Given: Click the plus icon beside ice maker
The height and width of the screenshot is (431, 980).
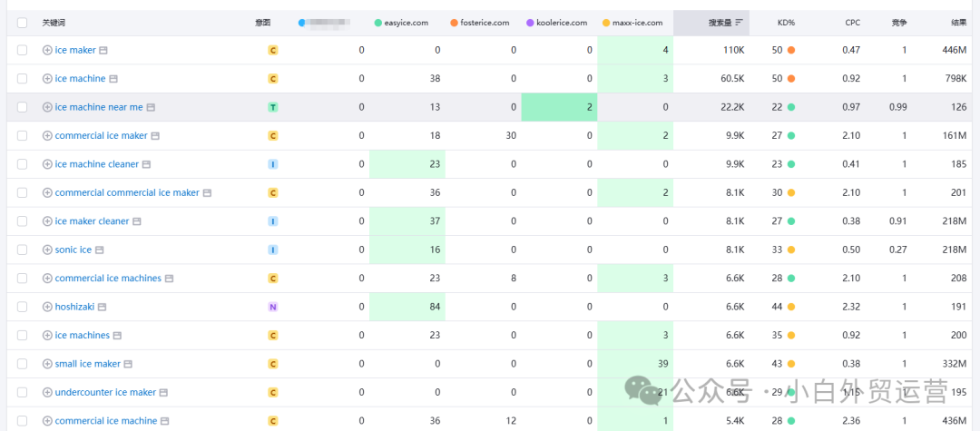Looking at the screenshot, I should [x=47, y=50].
